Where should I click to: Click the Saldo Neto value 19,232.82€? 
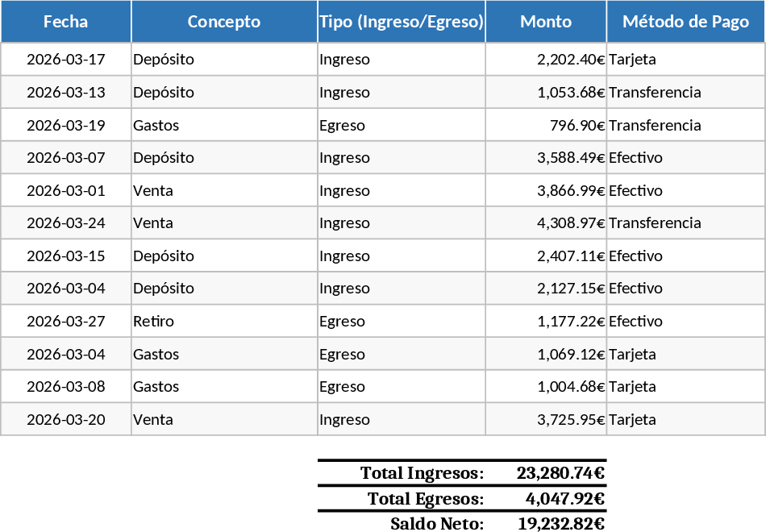coord(560,524)
